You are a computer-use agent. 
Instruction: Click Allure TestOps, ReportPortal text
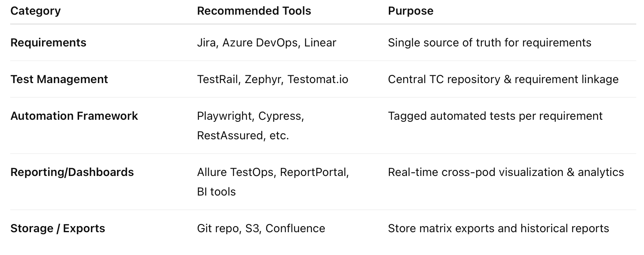[273, 172]
